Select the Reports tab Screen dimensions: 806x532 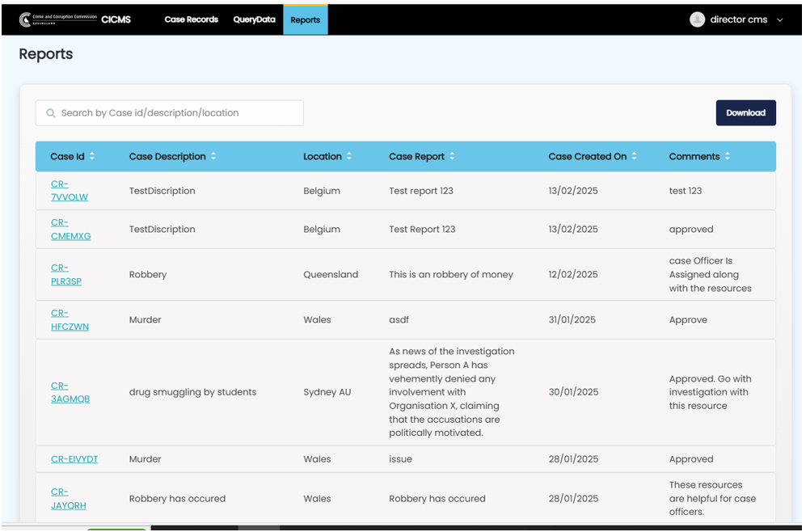click(x=305, y=20)
